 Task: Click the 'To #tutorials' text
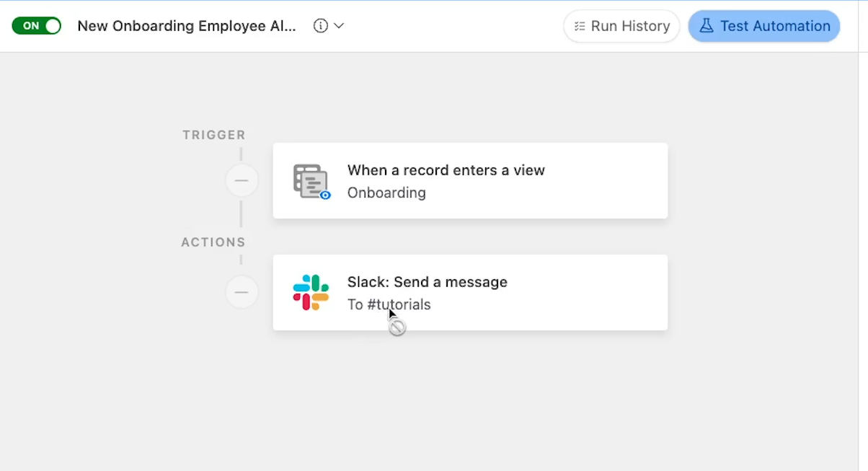click(x=389, y=304)
